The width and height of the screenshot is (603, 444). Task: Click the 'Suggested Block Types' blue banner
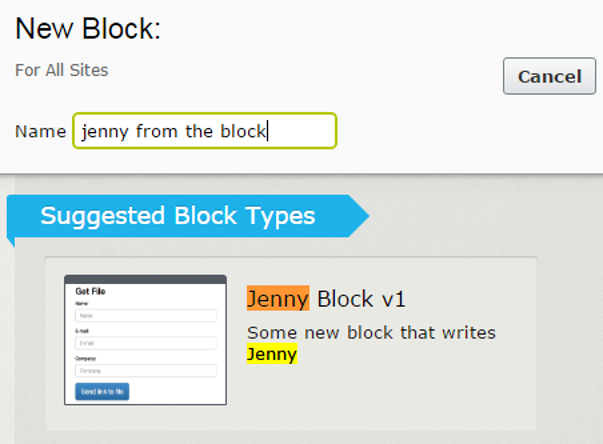coord(178,216)
